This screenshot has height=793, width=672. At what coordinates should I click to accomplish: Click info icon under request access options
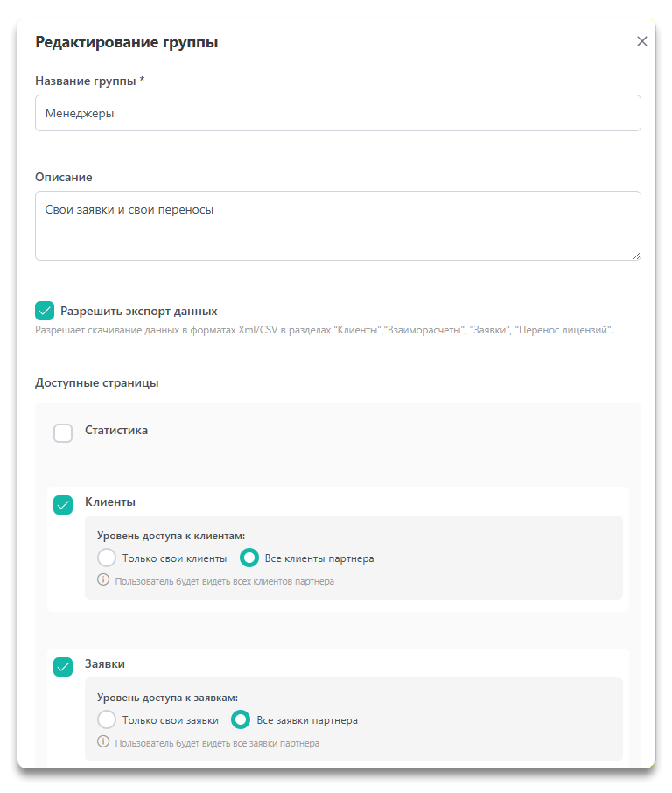coord(103,742)
